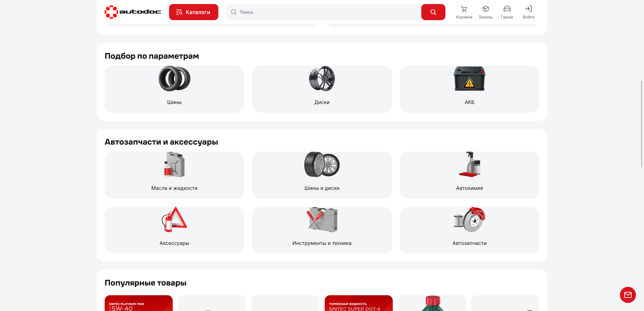
Task: Click the Autodoc logo
Action: (133, 12)
